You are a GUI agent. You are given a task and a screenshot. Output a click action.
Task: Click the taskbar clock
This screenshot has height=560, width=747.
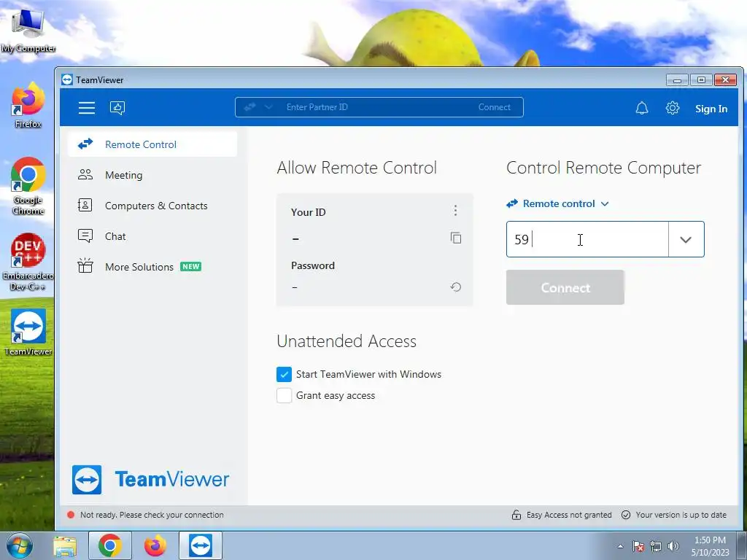710,546
